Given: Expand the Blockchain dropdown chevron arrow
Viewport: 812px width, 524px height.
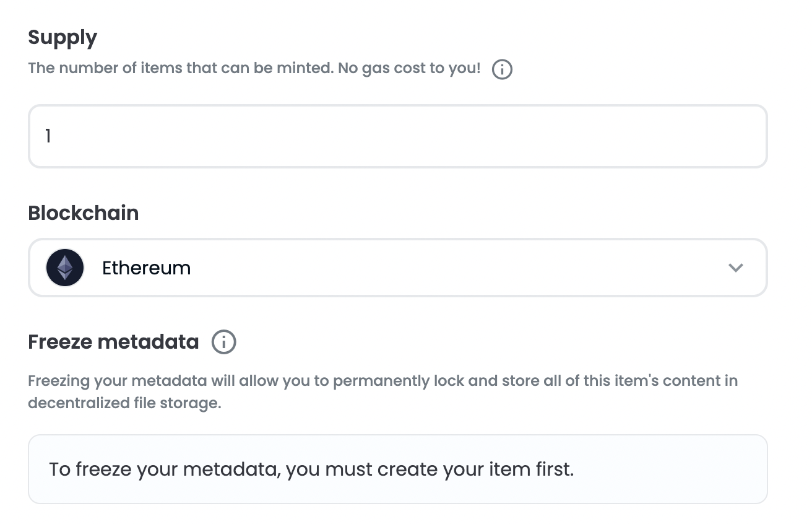Looking at the screenshot, I should pyautogui.click(x=735, y=268).
